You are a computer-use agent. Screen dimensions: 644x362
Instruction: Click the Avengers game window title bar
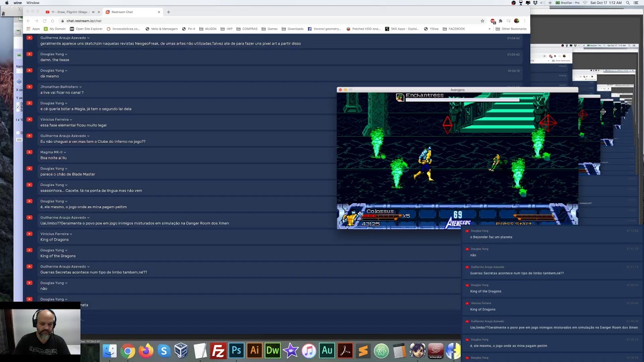pos(457,89)
